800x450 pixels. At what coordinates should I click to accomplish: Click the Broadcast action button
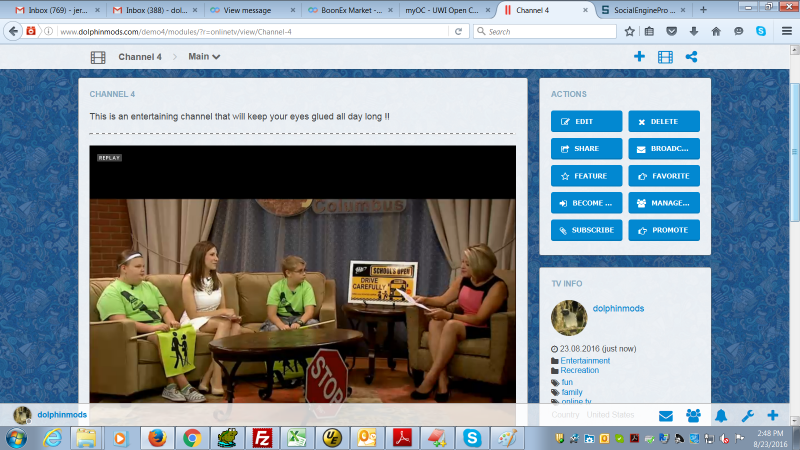tap(664, 148)
